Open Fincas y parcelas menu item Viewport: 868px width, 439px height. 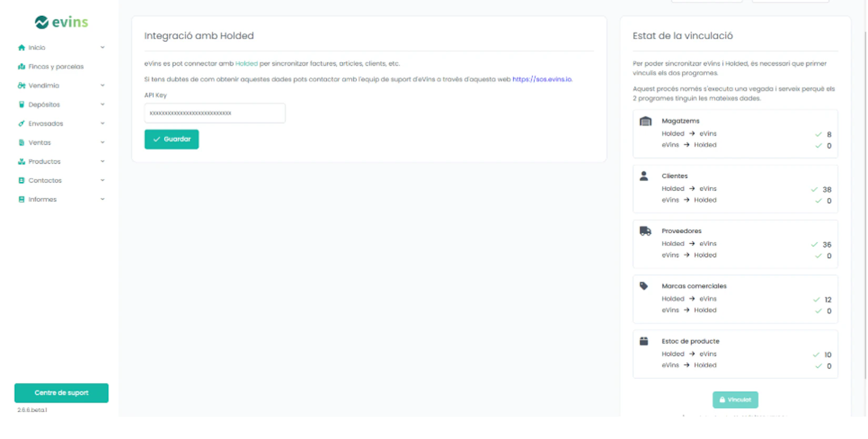56,66
